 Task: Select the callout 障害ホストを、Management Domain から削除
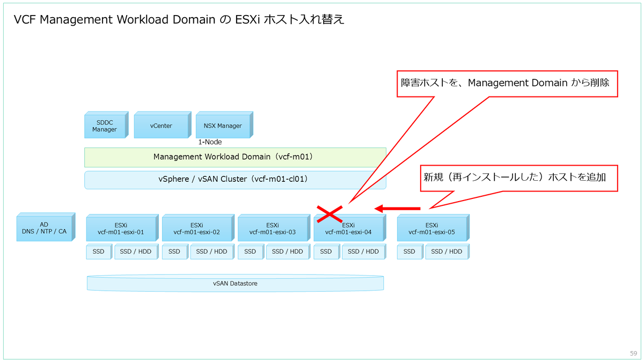[x=507, y=83]
